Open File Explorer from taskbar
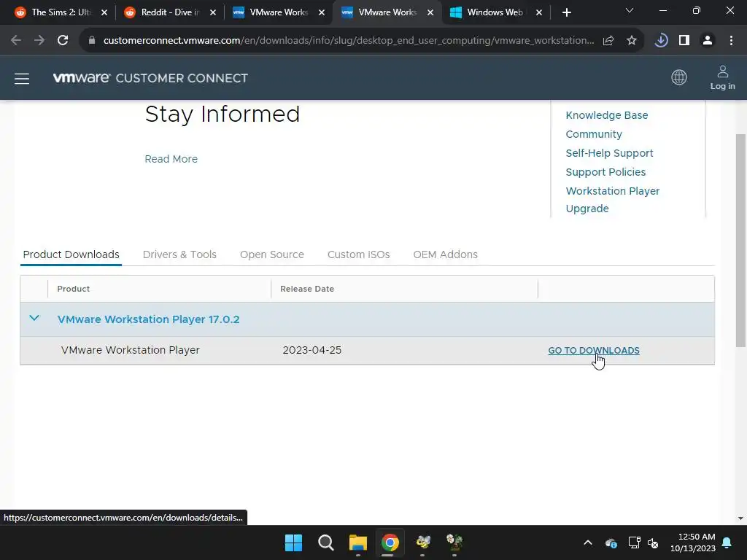This screenshot has width=747, height=560. [x=357, y=542]
